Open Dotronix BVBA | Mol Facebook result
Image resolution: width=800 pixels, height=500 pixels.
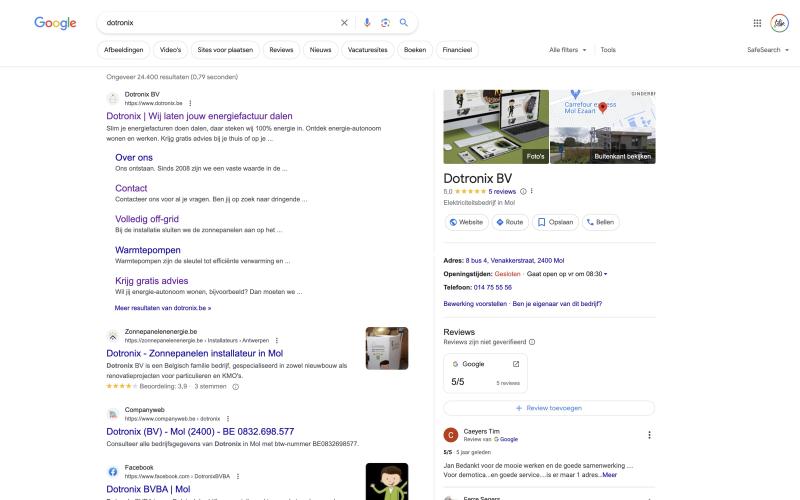148,489
